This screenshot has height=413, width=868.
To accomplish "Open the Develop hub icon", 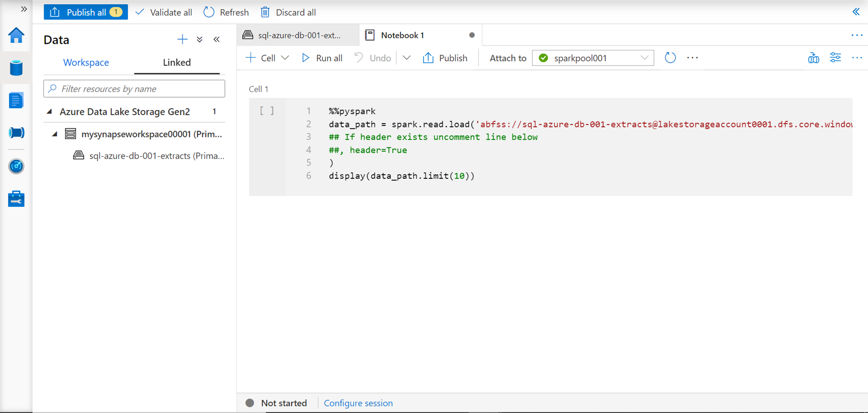I will click(x=16, y=101).
